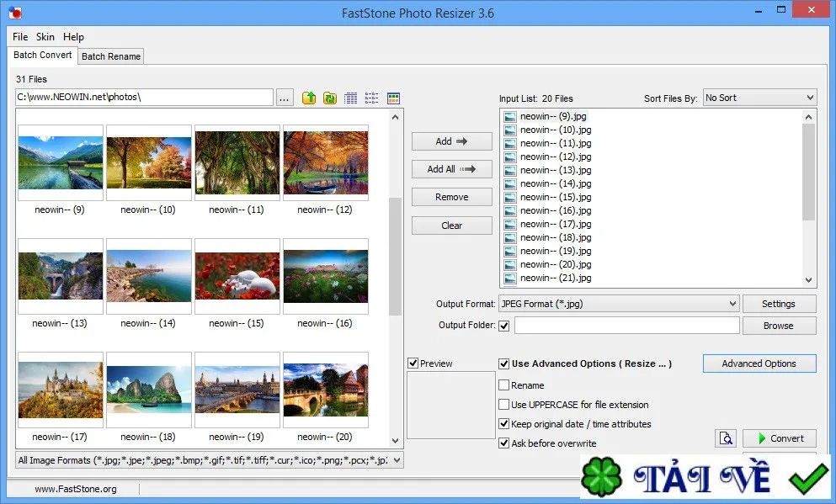Expand the Output Format dropdown

coord(619,304)
